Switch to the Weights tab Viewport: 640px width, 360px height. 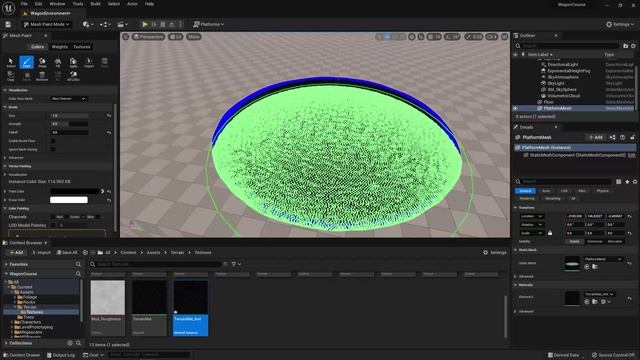(60, 47)
